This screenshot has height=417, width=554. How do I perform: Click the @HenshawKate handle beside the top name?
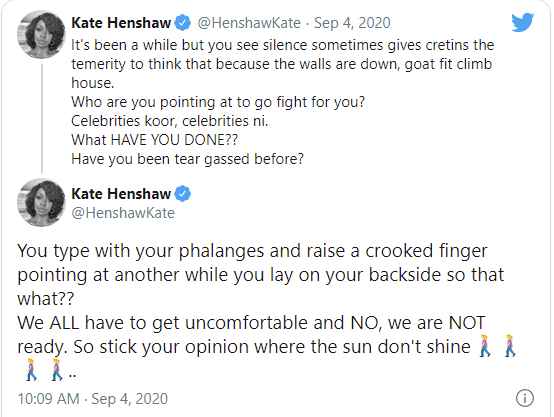(249, 23)
